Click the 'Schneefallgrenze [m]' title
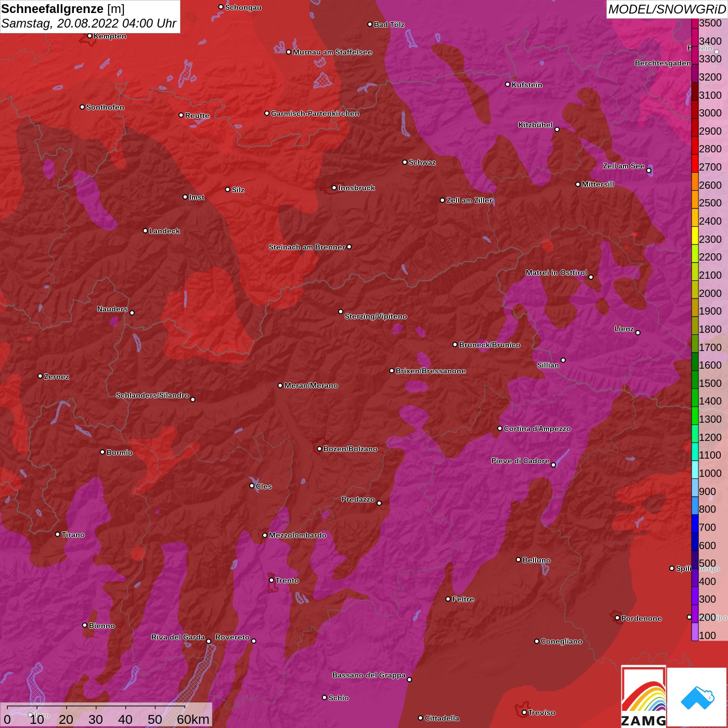Screen dimensions: 728x728 click(63, 9)
